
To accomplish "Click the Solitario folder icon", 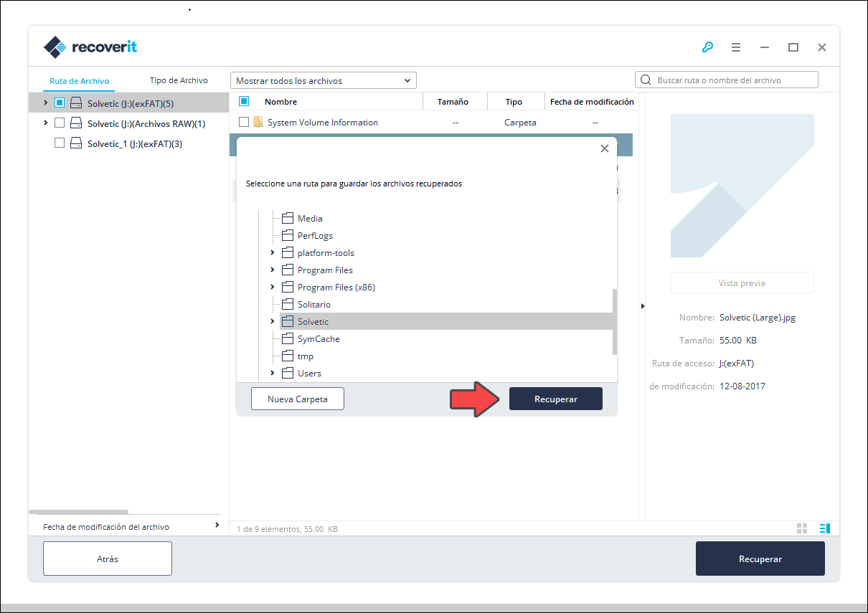I will [288, 304].
